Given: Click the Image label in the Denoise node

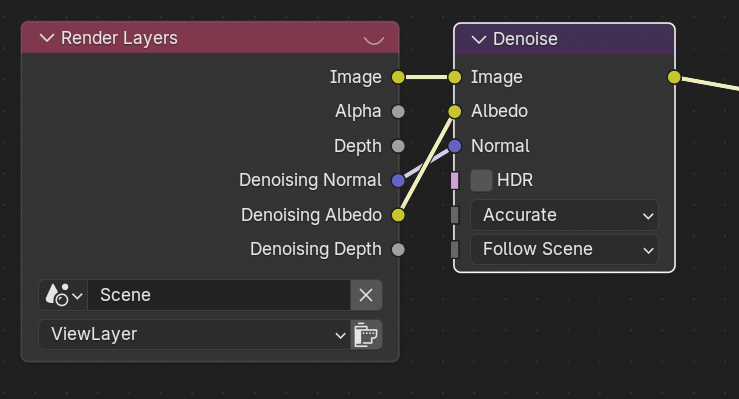Looking at the screenshot, I should click(x=497, y=77).
